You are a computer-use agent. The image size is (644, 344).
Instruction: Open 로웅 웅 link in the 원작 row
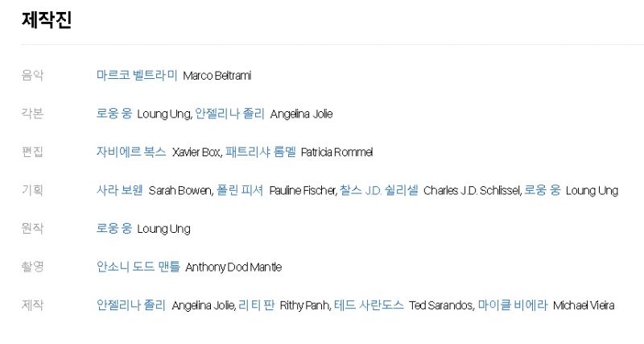point(114,228)
